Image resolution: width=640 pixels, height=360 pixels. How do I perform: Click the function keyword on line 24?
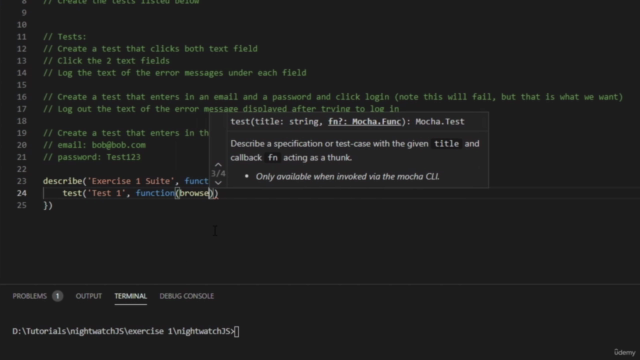155,193
